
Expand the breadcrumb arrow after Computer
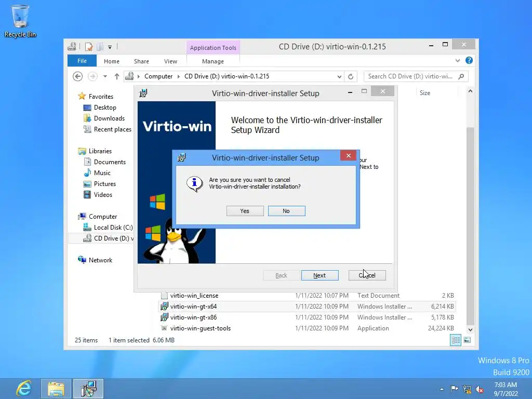[179, 76]
